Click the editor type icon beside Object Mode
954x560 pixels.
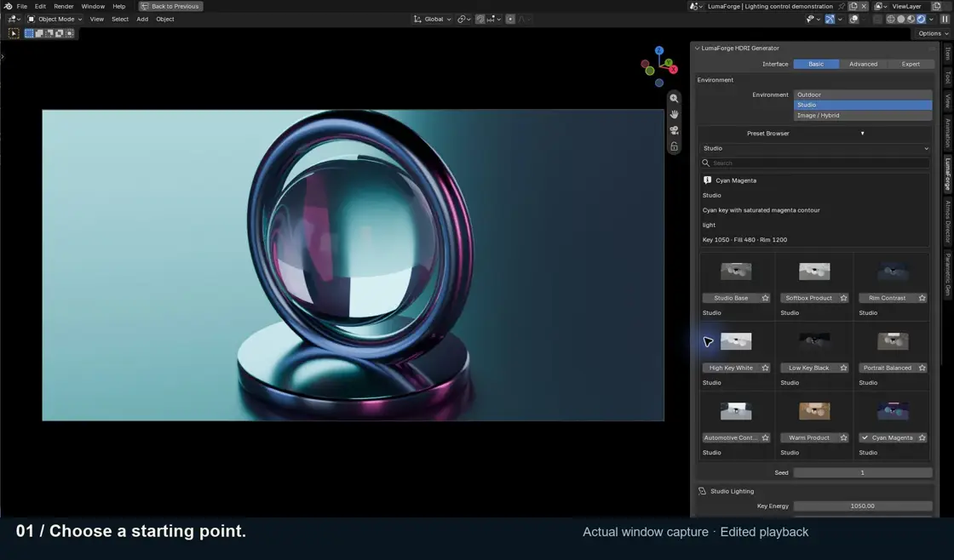12,19
